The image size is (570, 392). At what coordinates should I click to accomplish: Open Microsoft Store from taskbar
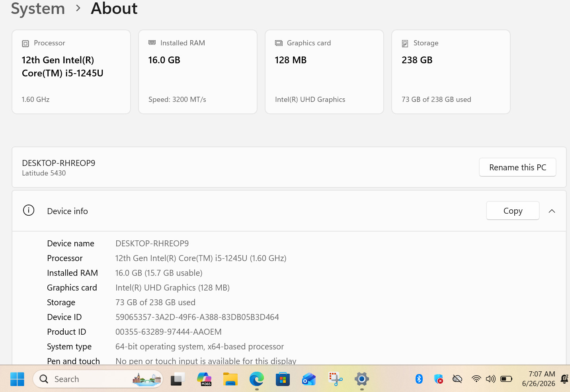point(283,379)
